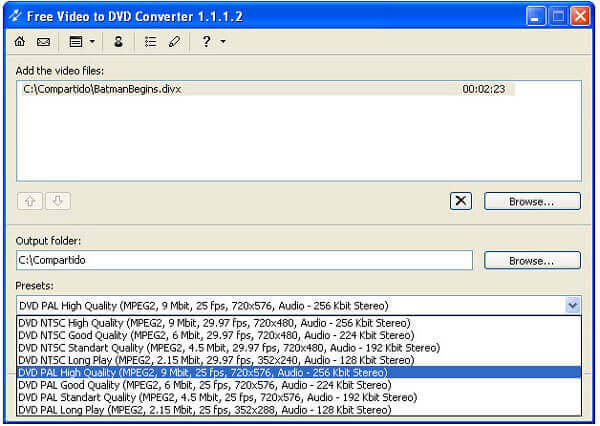
Task: Click the application icon in title bar
Action: (x=15, y=16)
